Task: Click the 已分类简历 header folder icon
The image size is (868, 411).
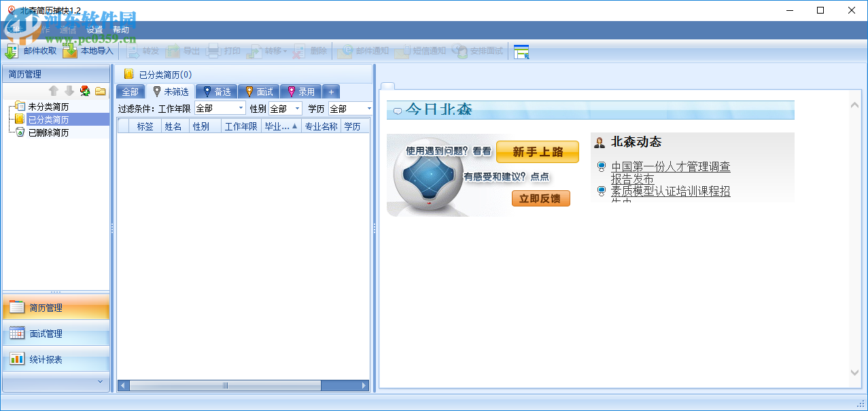Action: 129,74
